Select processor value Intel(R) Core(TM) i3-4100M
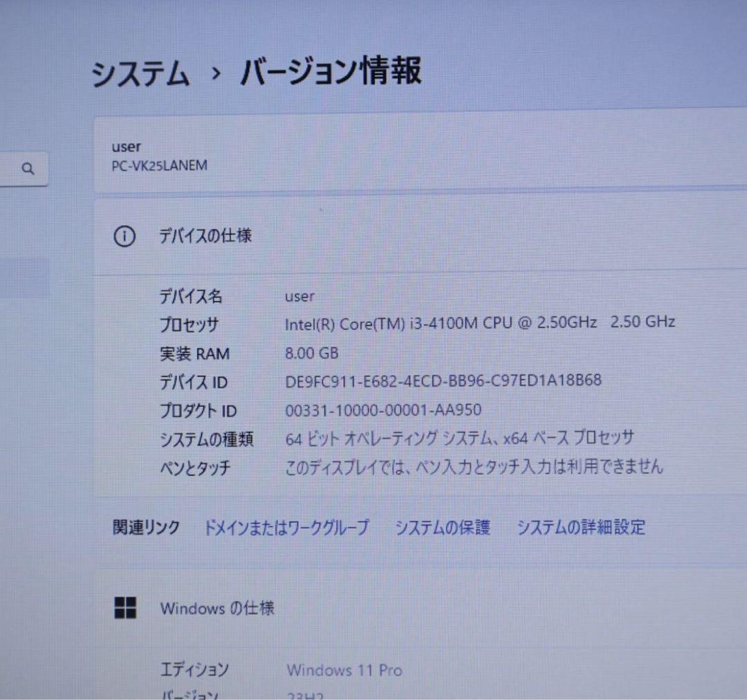The image size is (747, 700). (480, 322)
